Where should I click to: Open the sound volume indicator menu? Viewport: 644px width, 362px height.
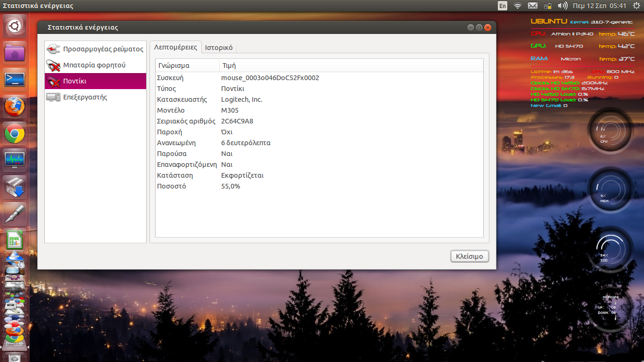[562, 6]
